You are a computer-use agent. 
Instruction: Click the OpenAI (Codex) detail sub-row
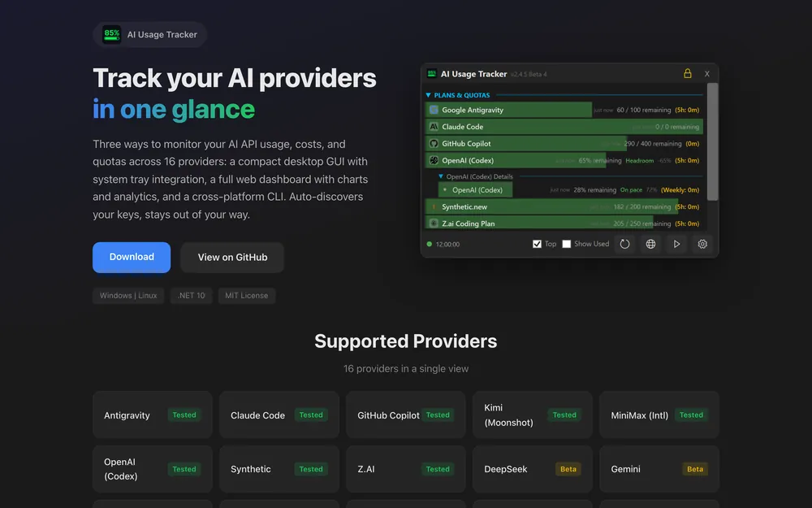pyautogui.click(x=570, y=190)
